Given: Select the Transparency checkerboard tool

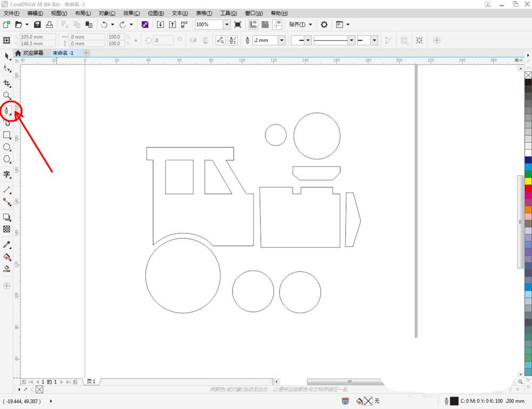Looking at the screenshot, I should [x=7, y=229].
